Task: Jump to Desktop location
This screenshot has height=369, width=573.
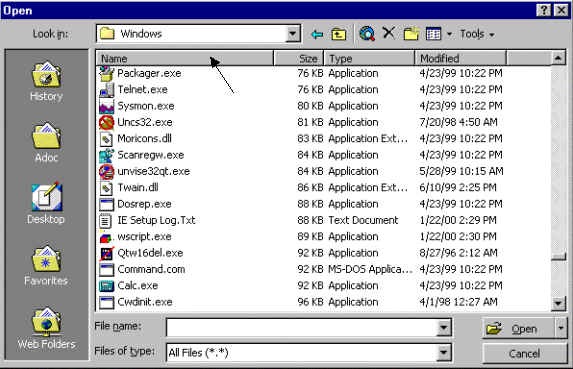Action: (x=46, y=203)
